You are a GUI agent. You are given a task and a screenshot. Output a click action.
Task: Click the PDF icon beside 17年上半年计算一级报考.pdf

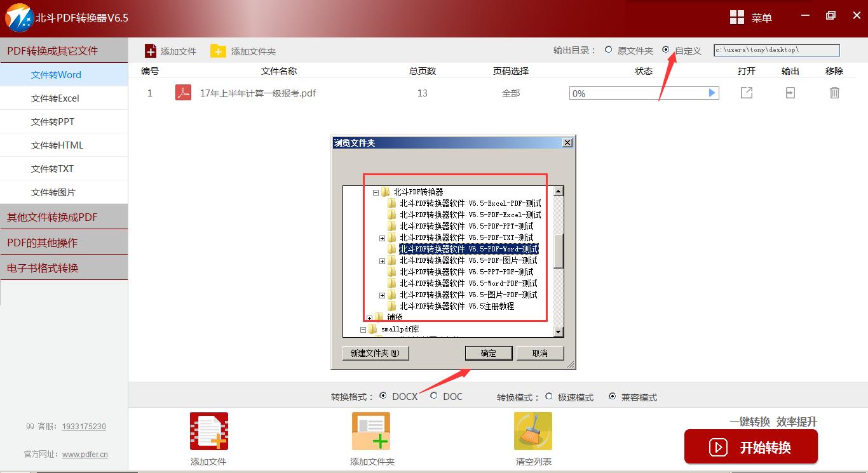(183, 93)
